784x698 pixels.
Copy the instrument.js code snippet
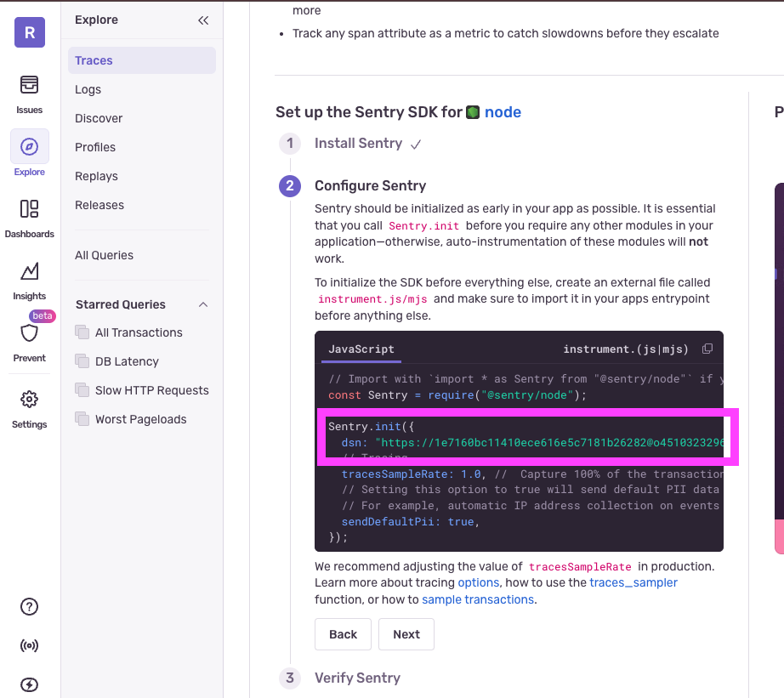(x=707, y=349)
